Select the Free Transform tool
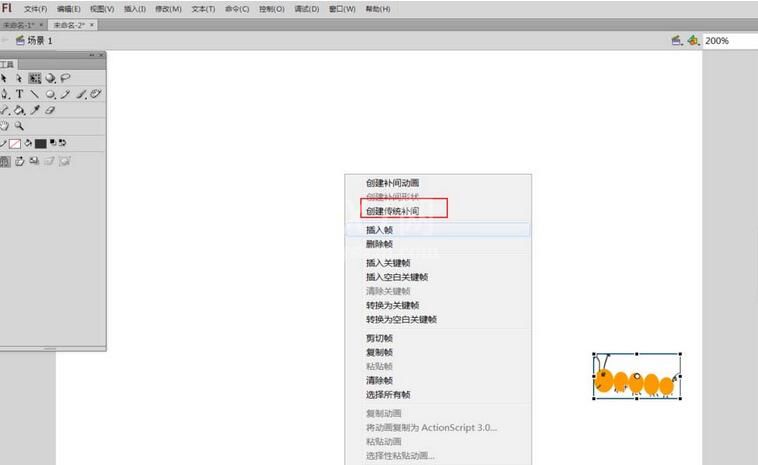 coord(34,78)
